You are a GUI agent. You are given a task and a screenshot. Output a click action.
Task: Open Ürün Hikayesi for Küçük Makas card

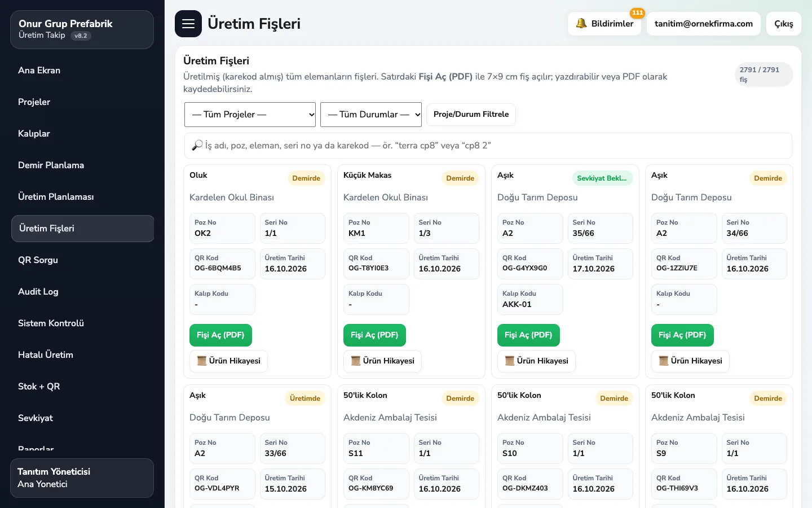[x=382, y=361]
